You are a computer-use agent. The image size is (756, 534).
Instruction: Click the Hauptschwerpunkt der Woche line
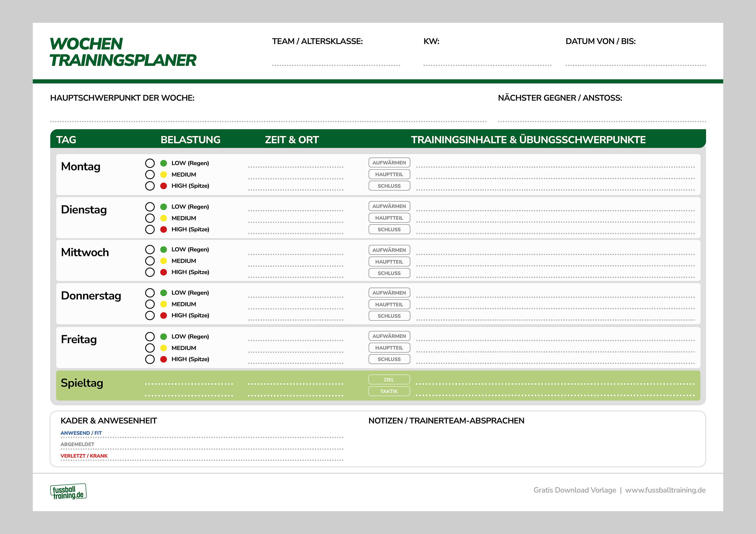[268, 121]
